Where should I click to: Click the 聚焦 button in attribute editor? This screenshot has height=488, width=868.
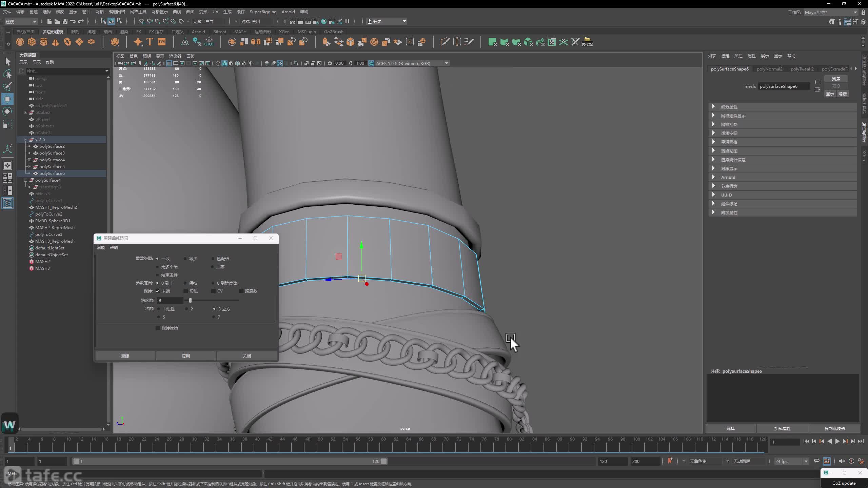click(x=836, y=78)
